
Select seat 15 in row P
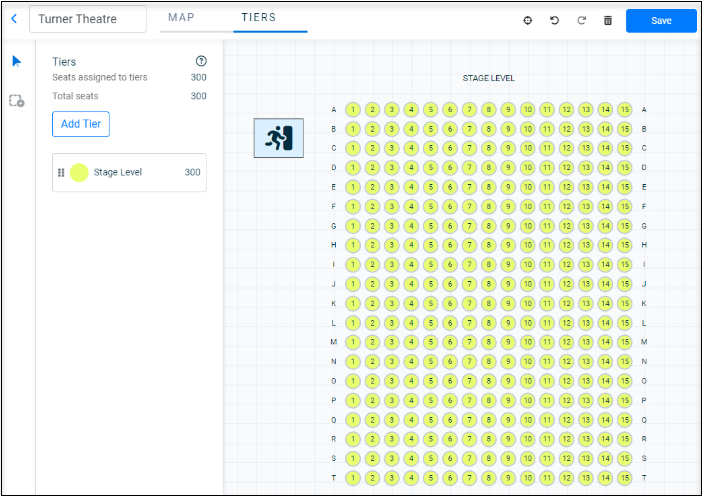coord(625,401)
